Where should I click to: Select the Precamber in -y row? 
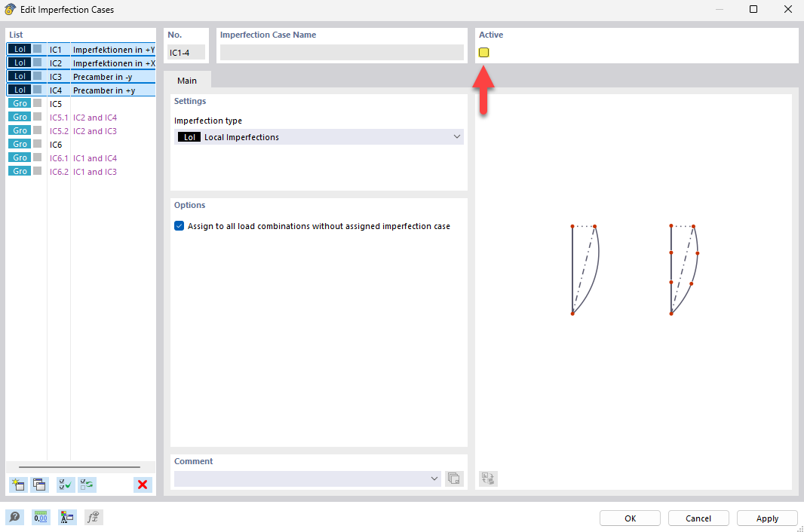[81, 76]
